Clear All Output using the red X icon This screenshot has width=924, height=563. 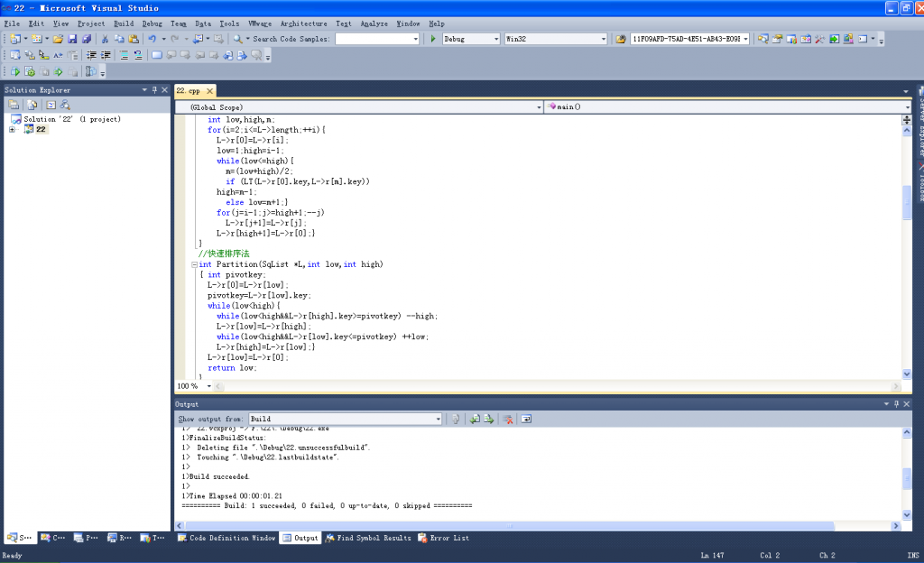coord(505,419)
